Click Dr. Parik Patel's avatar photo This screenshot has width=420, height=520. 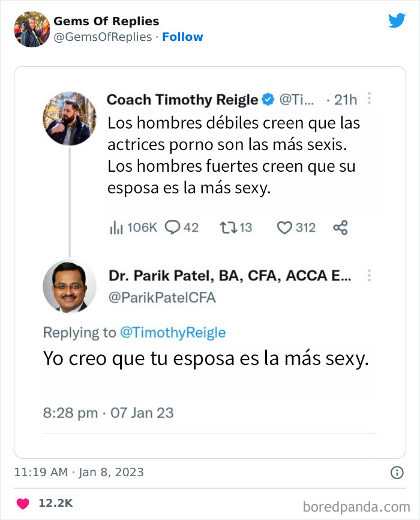[x=70, y=287]
